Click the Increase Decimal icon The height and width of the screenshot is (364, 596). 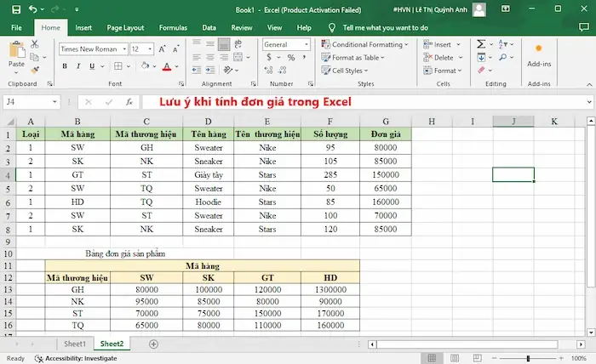pos(269,71)
